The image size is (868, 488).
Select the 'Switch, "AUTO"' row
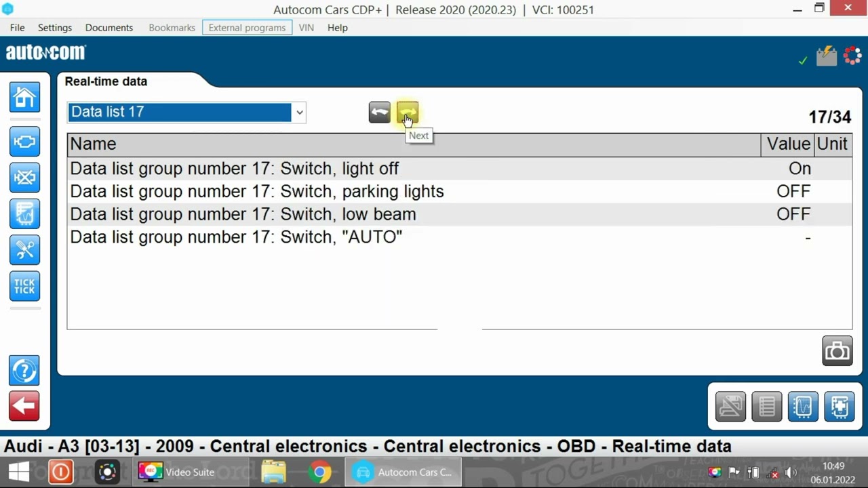459,237
